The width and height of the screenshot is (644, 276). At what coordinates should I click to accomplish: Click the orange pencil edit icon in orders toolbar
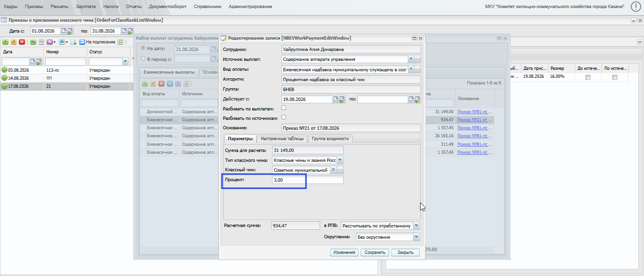click(x=14, y=42)
